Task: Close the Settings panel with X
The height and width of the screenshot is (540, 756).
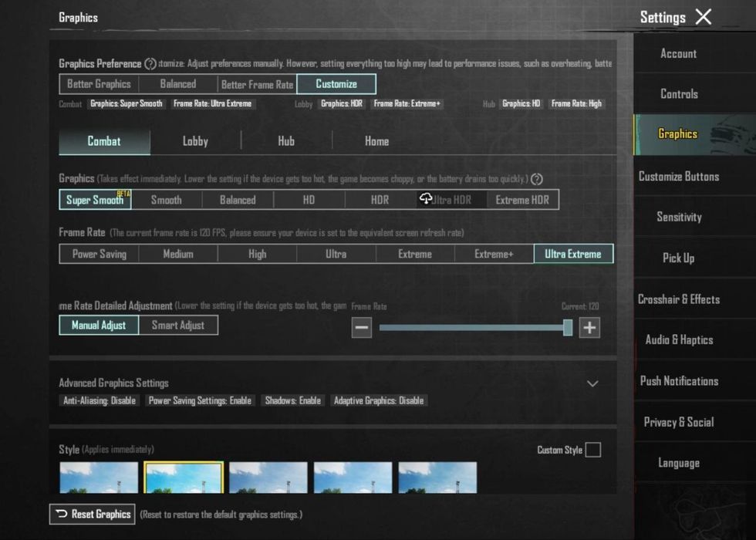Action: point(704,17)
